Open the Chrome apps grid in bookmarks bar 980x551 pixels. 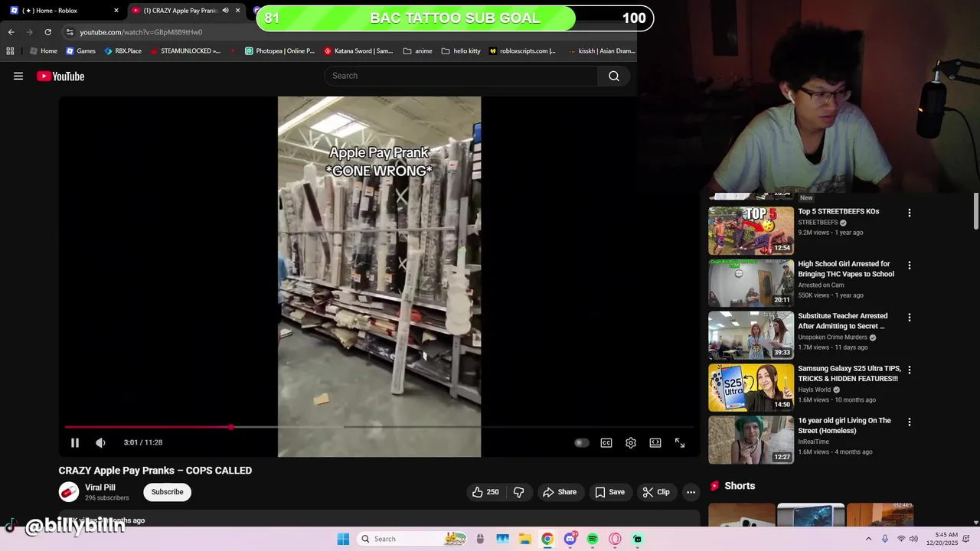click(10, 51)
